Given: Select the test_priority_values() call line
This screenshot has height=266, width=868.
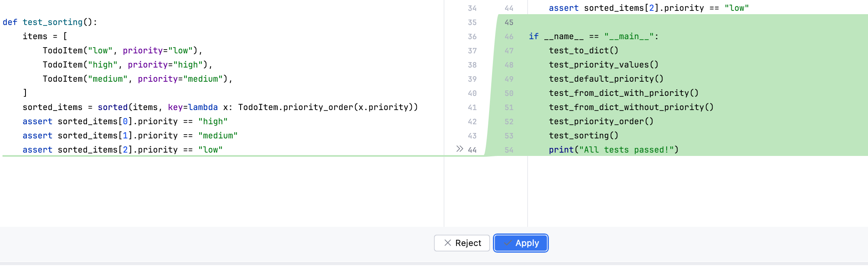Looking at the screenshot, I should click(603, 65).
